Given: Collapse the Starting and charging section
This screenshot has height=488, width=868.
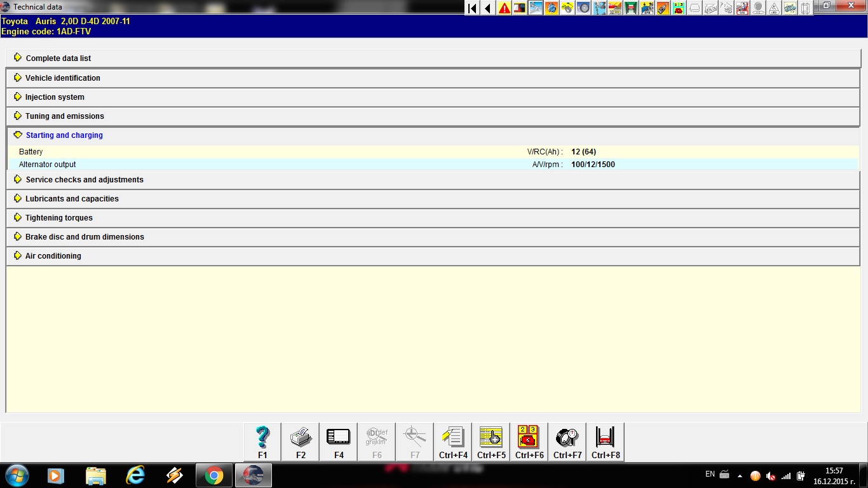Looking at the screenshot, I should coord(64,135).
